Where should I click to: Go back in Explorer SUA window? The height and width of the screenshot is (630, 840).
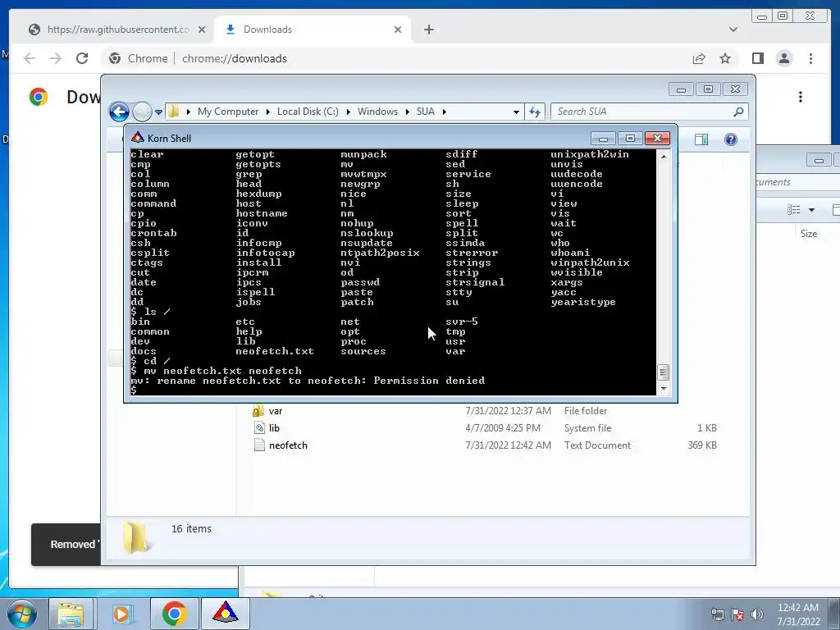119,112
